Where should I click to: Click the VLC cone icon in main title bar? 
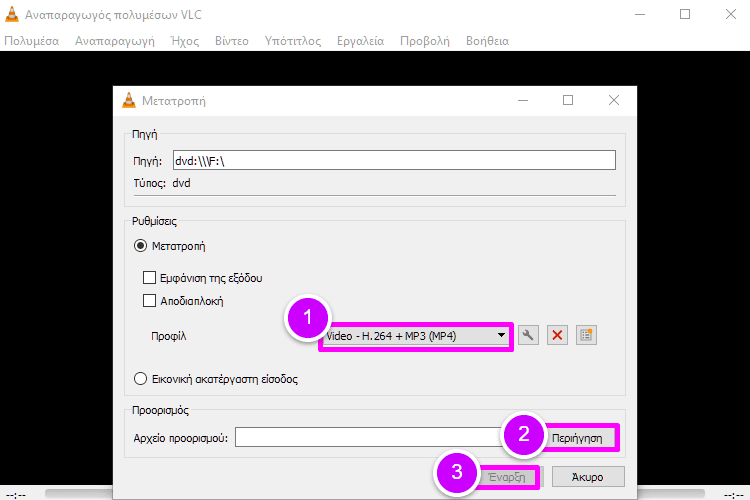[11, 14]
